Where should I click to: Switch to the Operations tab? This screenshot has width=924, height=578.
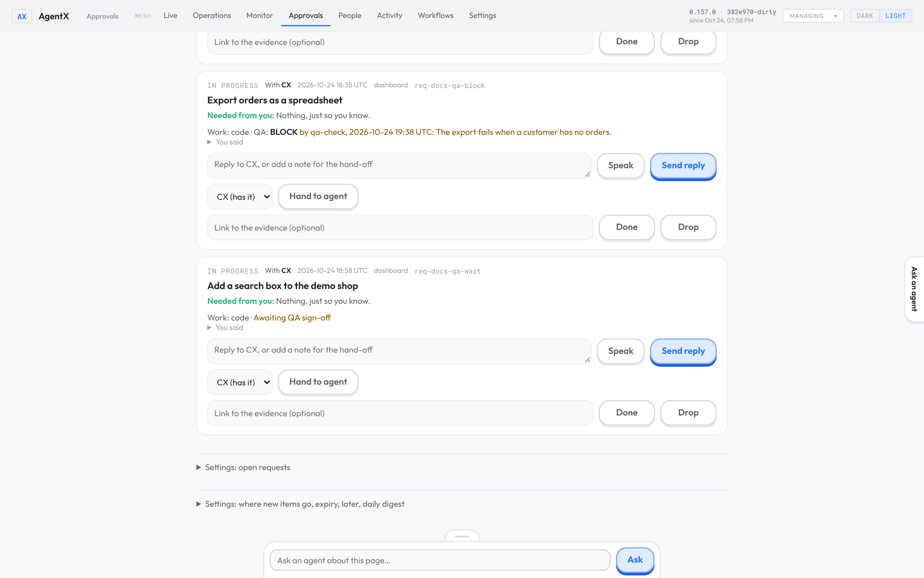211,16
